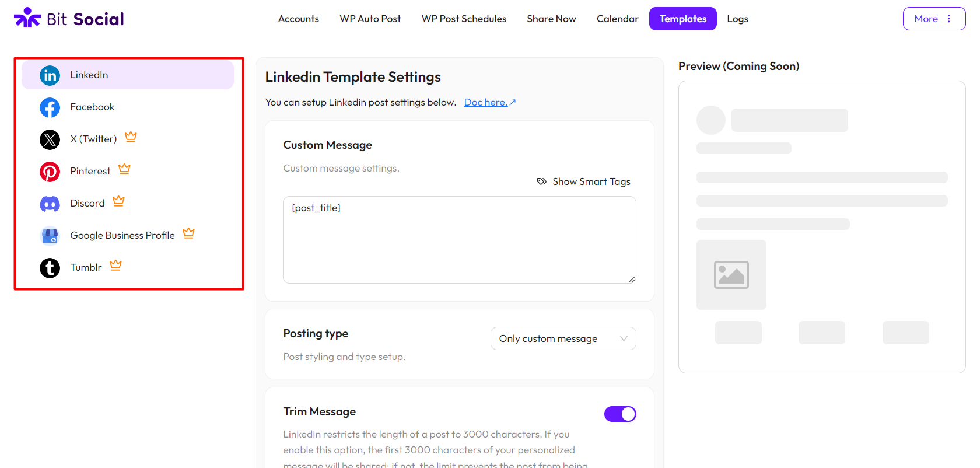Choose Pinterest template label

coord(90,171)
